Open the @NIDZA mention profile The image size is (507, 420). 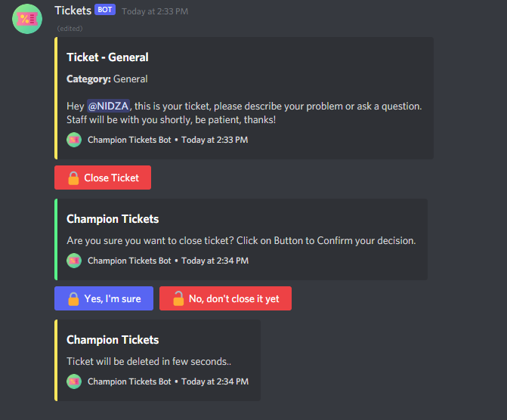[x=107, y=107]
